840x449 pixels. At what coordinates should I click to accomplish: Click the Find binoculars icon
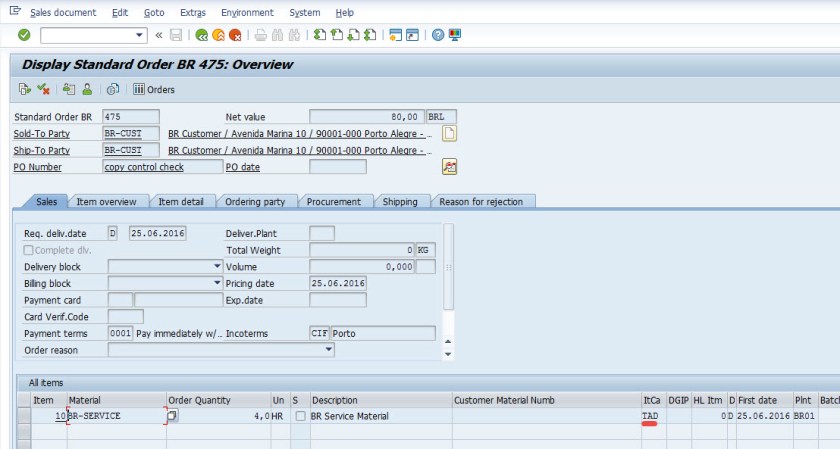[x=277, y=35]
